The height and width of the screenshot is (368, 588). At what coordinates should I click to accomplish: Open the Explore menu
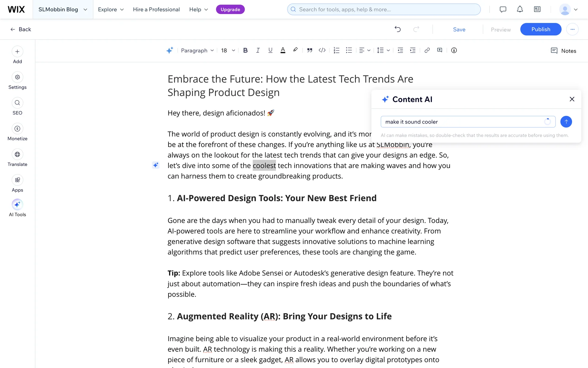tap(111, 9)
